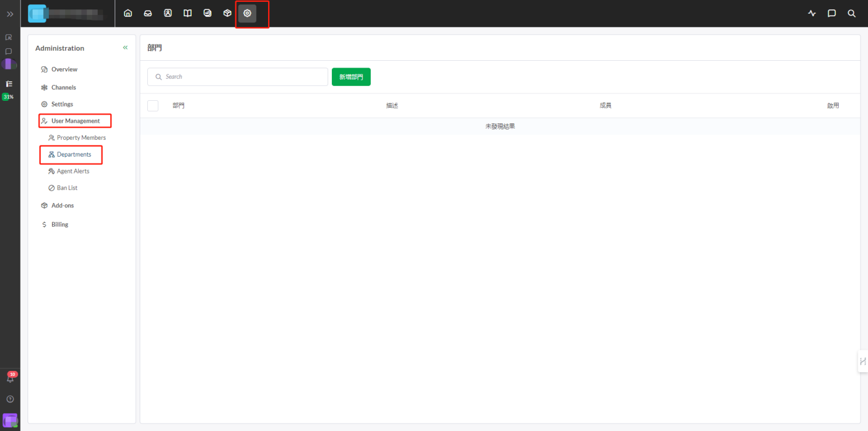
Task: Open Billing in the Administration menu
Action: point(59,224)
